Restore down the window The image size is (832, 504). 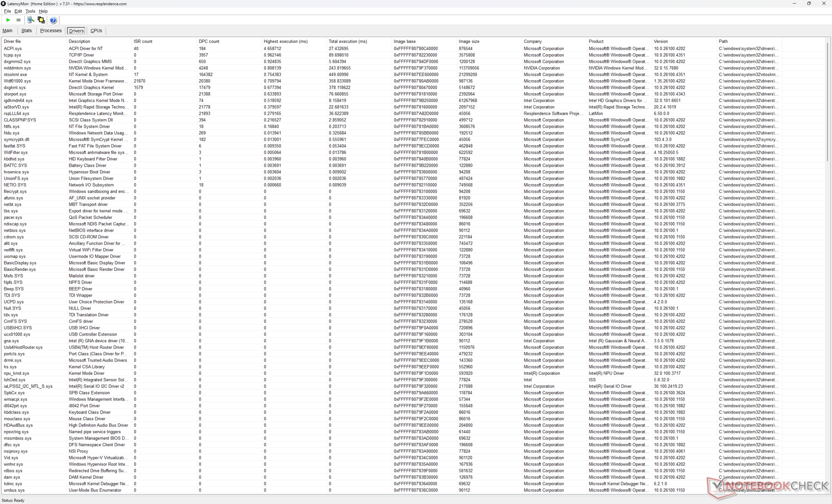point(809,3)
